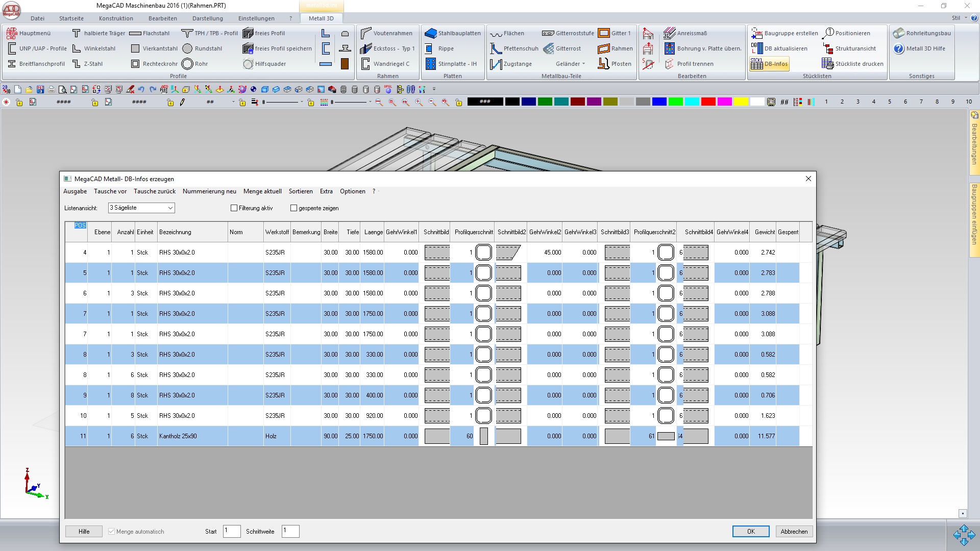Select the cyan color swatch
This screenshot has width=980, height=551.
[x=692, y=102]
